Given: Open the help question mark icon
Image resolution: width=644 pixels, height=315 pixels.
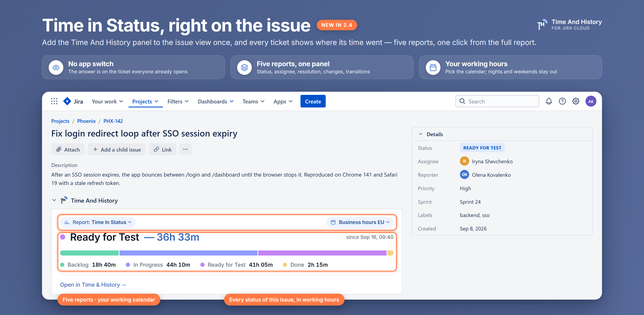Looking at the screenshot, I should 562,101.
